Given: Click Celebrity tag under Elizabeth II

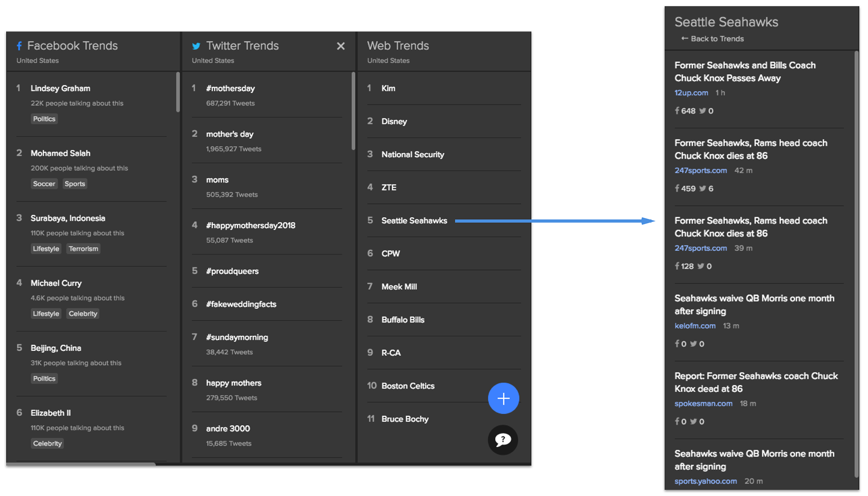Looking at the screenshot, I should click(47, 443).
